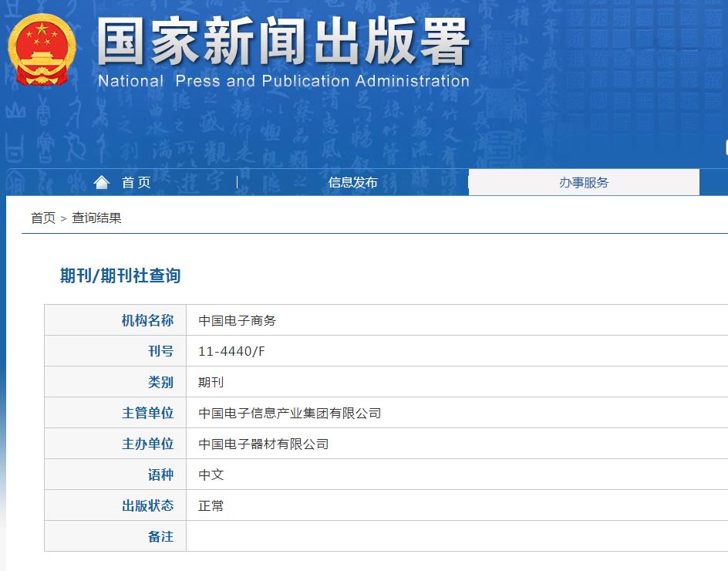Image resolution: width=728 pixels, height=571 pixels.
Task: Click the home icon in navigation bar
Action: coord(102,182)
